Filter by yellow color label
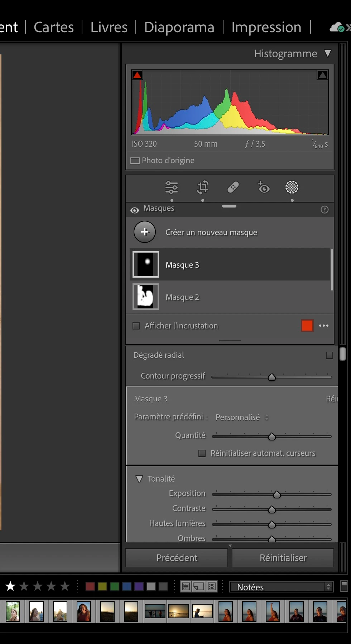351x644 pixels. click(102, 586)
